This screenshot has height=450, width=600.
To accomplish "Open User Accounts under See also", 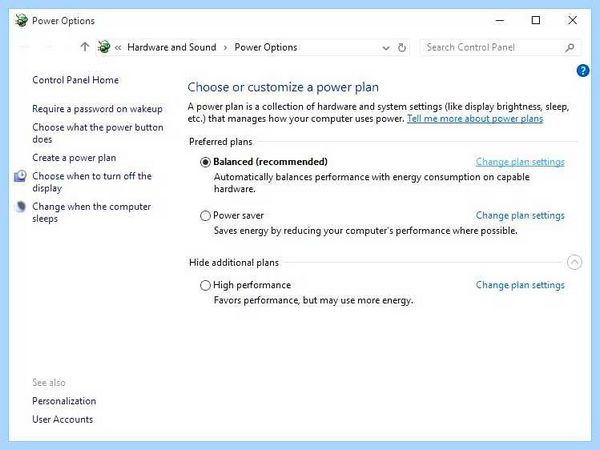I will 62,419.
